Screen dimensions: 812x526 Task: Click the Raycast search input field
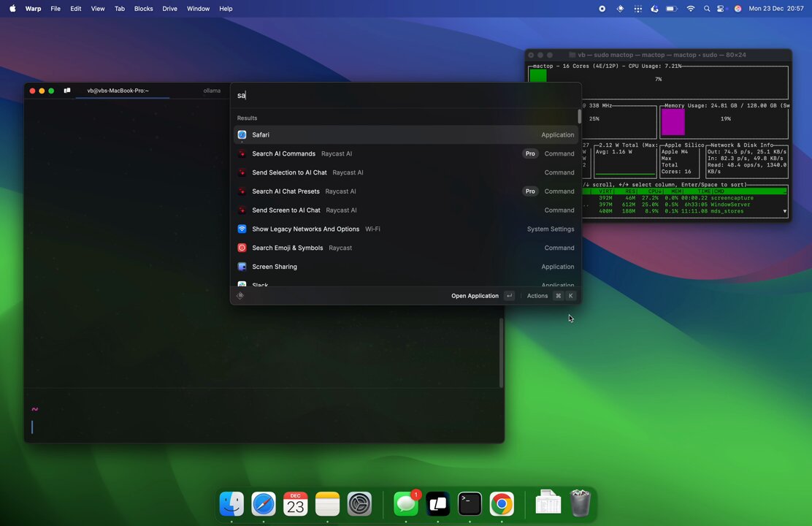pyautogui.click(x=405, y=96)
